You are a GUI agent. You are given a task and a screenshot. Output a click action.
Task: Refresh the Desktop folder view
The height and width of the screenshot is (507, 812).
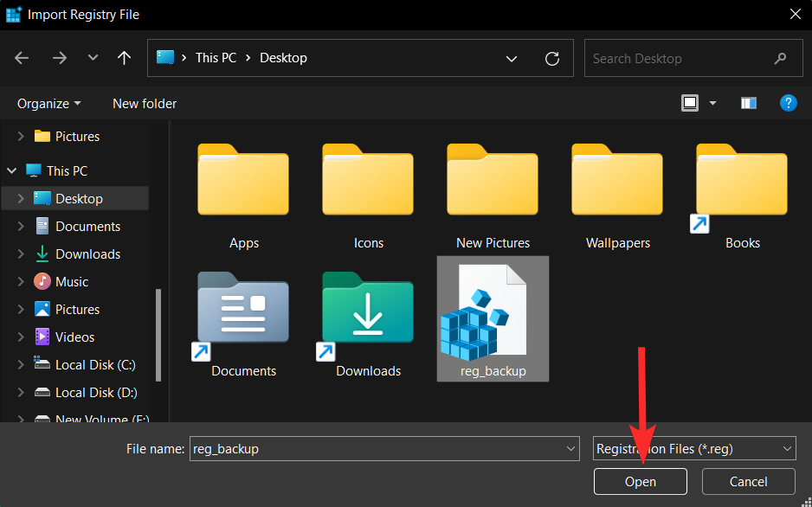(552, 59)
